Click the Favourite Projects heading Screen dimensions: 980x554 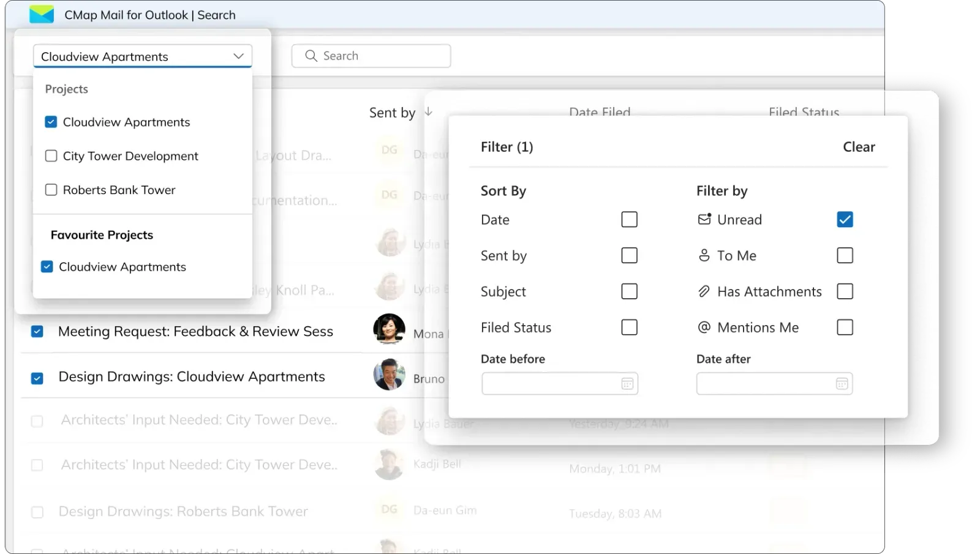102,235
